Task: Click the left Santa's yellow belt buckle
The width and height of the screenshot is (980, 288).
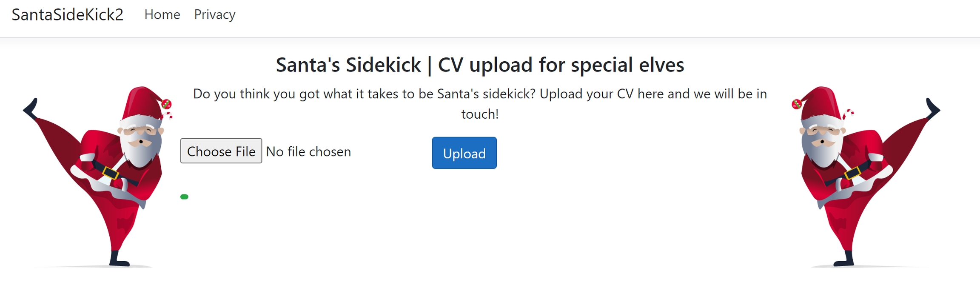Action: point(111,173)
